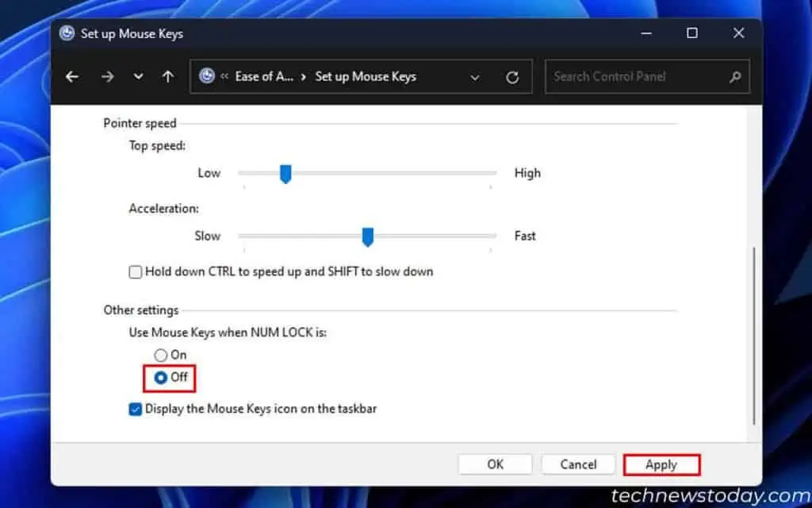Image resolution: width=812 pixels, height=508 pixels.
Task: Select the On radio button
Action: [160, 355]
